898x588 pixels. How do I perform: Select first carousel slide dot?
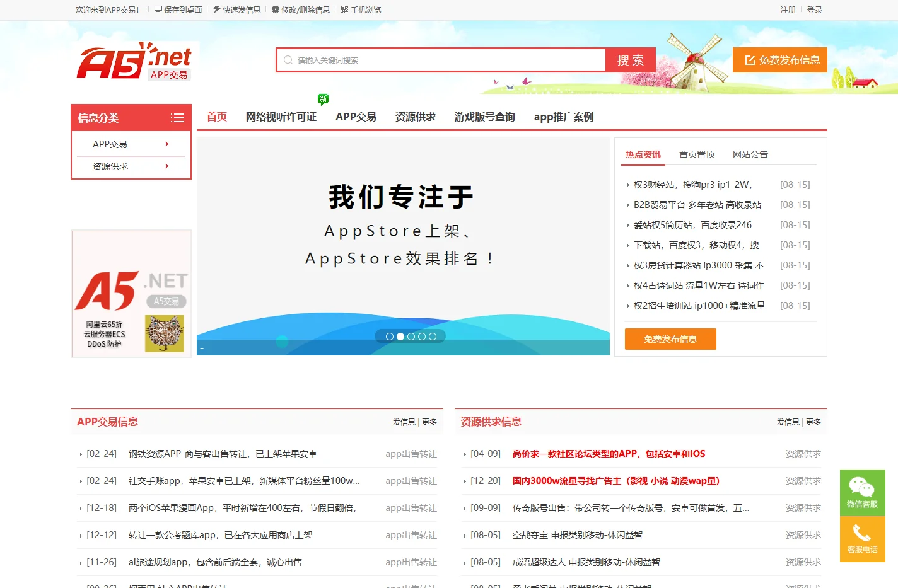point(390,337)
